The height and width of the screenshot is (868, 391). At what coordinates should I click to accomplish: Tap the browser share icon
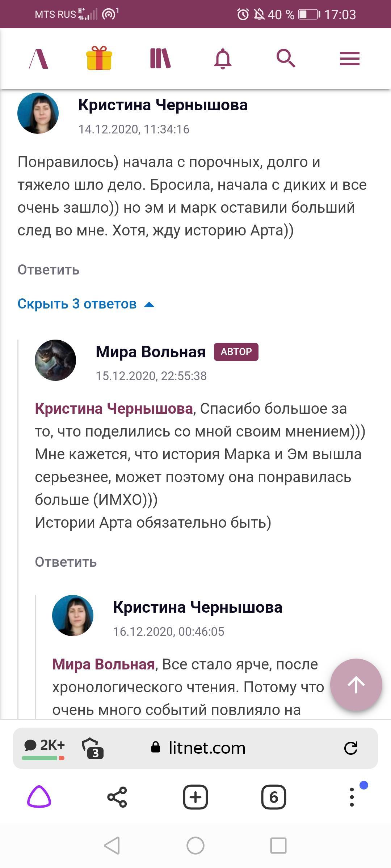pyautogui.click(x=117, y=797)
